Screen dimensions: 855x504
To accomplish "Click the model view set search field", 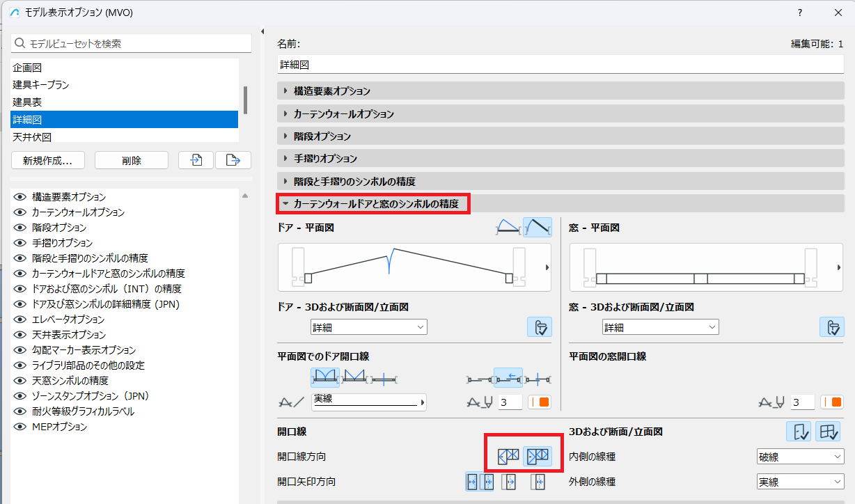I will [x=132, y=43].
